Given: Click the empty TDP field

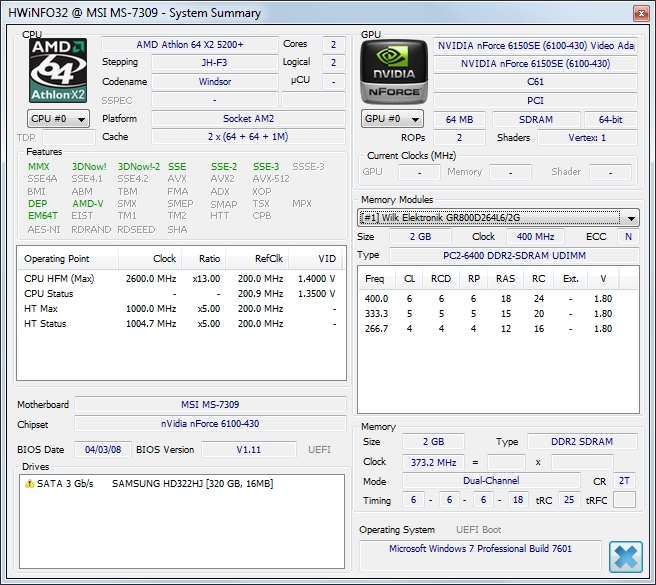Looking at the screenshot, I should coord(69,137).
